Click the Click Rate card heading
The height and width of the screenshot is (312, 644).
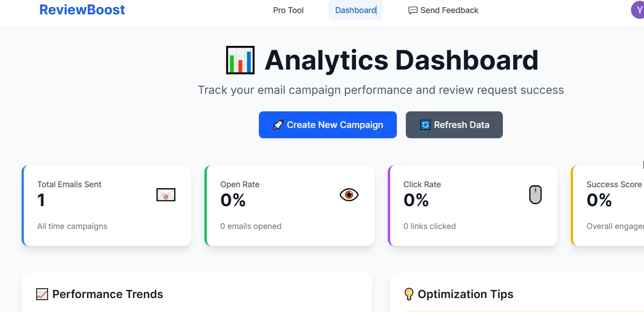422,184
